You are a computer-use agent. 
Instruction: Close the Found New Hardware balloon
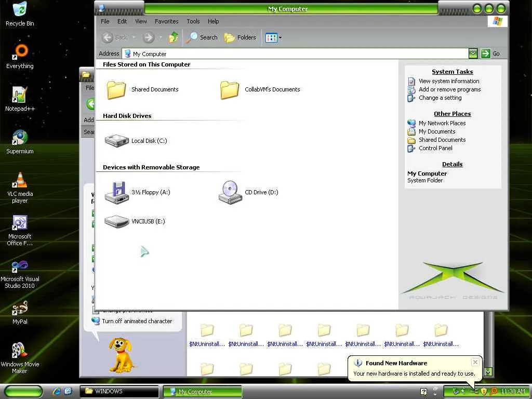click(x=475, y=362)
